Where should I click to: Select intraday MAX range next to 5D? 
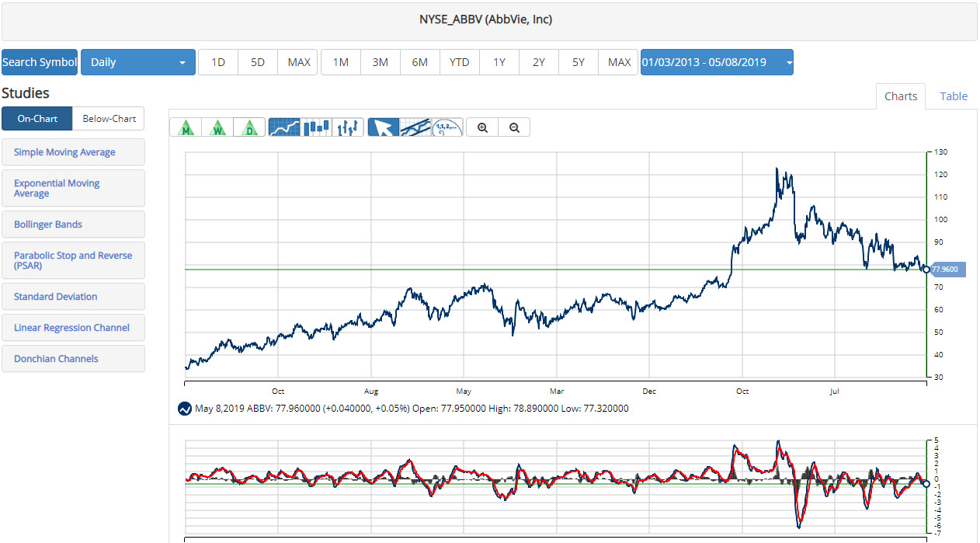(x=299, y=62)
